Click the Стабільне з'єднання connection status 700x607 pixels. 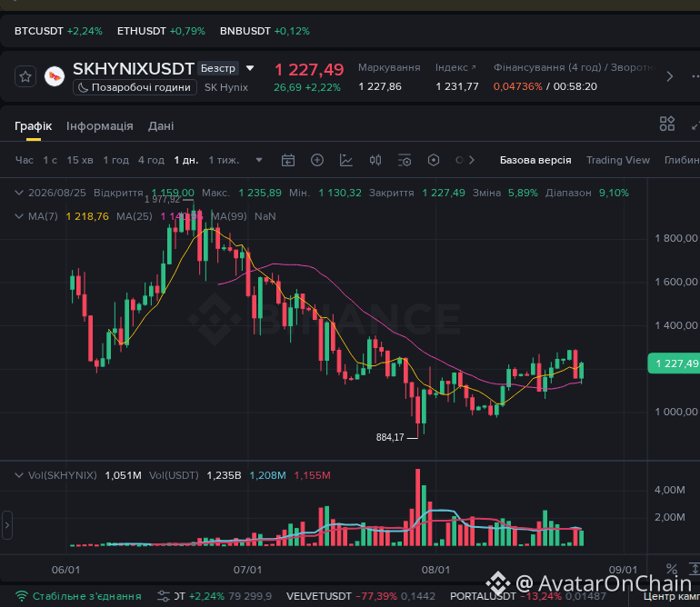pyautogui.click(x=78, y=596)
